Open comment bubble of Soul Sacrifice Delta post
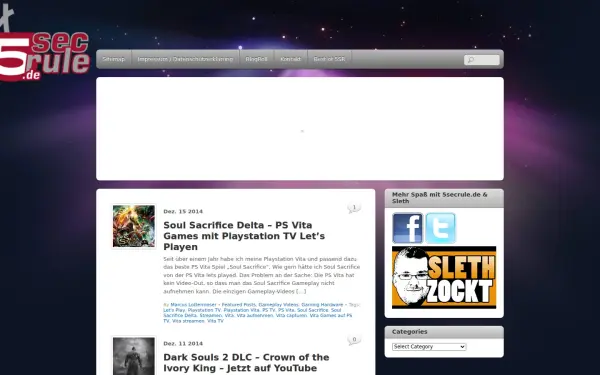600x375 pixels. pos(354,208)
